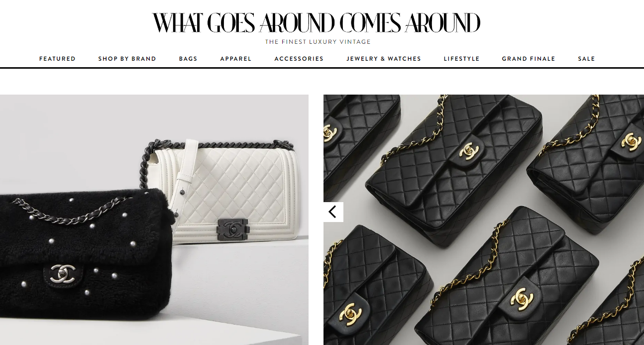Go to the Sale section
The width and height of the screenshot is (644, 345).
point(586,59)
